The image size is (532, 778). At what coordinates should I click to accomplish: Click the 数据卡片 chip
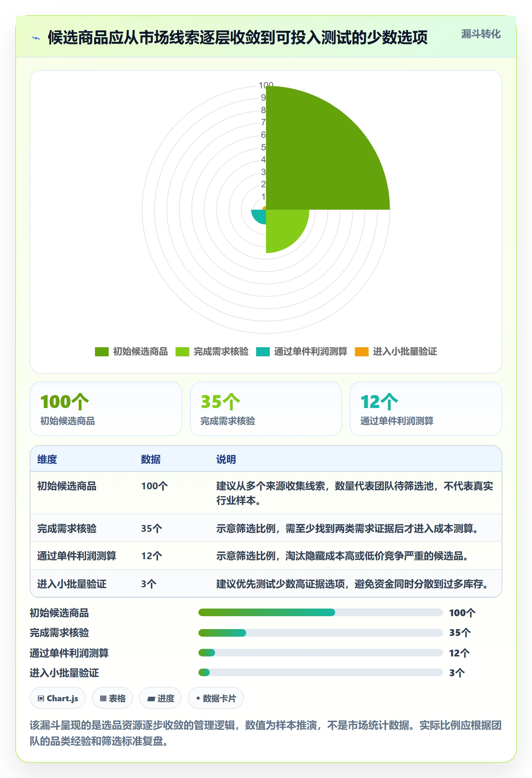pyautogui.click(x=216, y=698)
